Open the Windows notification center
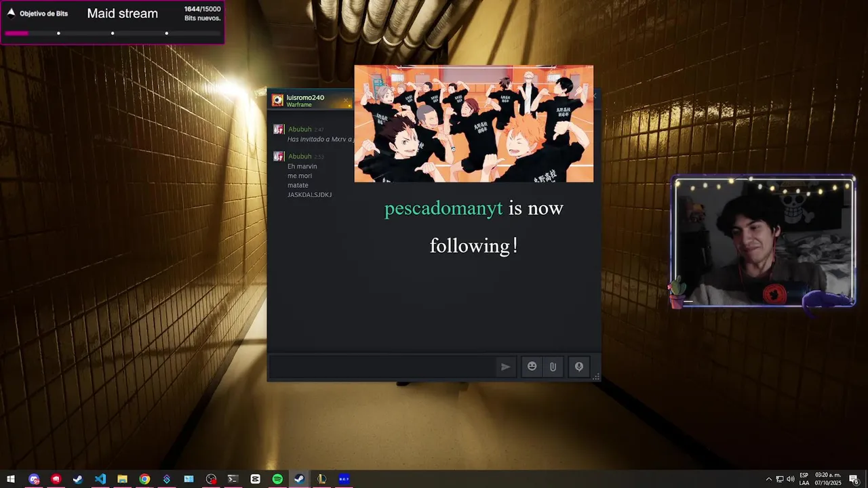Viewport: 868px width, 488px height. (x=854, y=479)
